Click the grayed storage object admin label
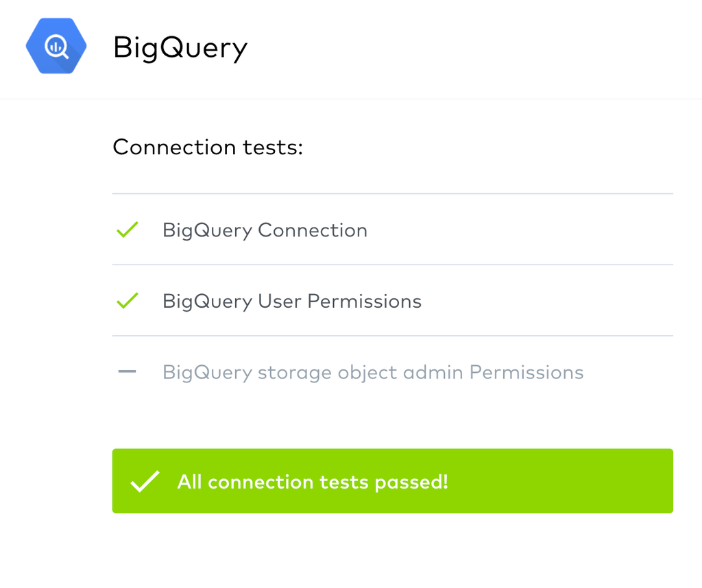702x588 pixels. (x=373, y=373)
